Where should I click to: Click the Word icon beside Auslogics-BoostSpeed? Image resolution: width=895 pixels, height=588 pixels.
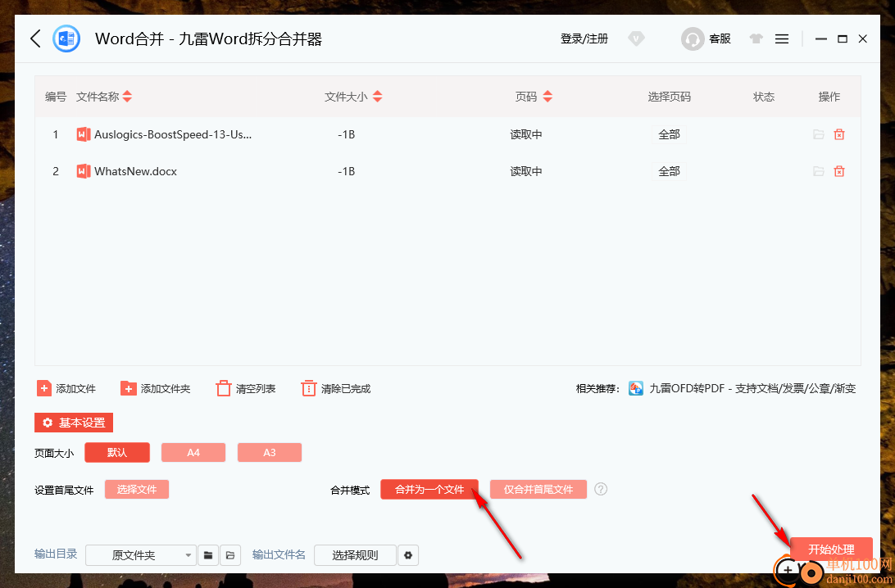click(x=84, y=134)
